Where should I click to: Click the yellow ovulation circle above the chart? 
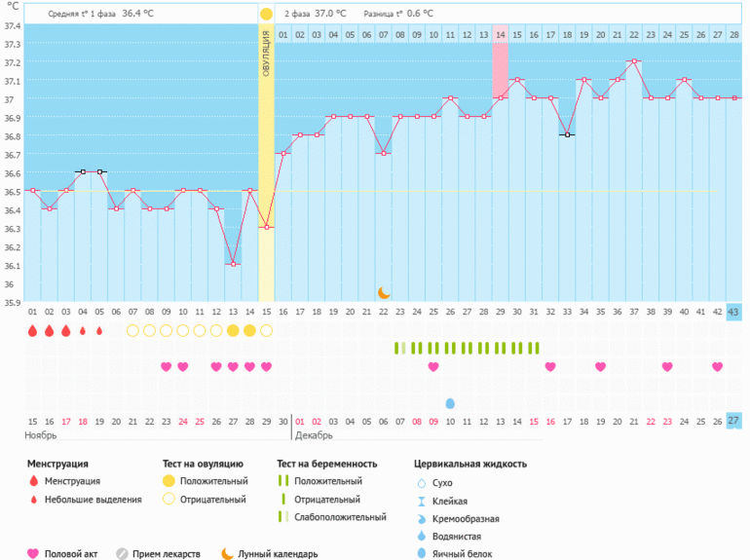coord(266,15)
